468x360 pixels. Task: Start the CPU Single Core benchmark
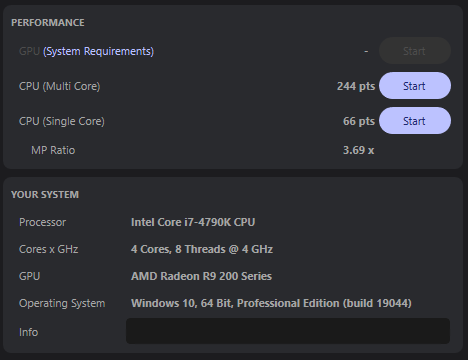415,121
